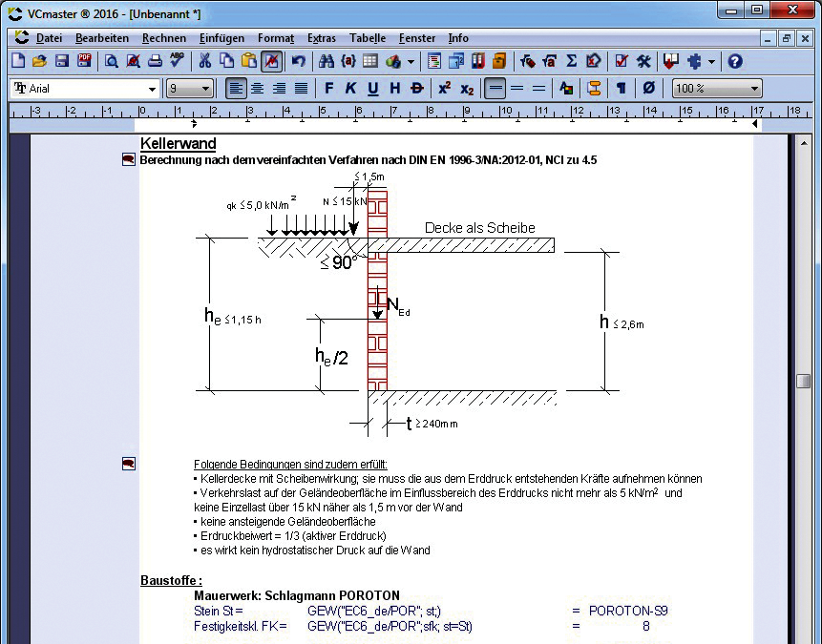Toggle superscript x² formatting
Image resolution: width=822 pixels, height=644 pixels.
click(x=445, y=88)
